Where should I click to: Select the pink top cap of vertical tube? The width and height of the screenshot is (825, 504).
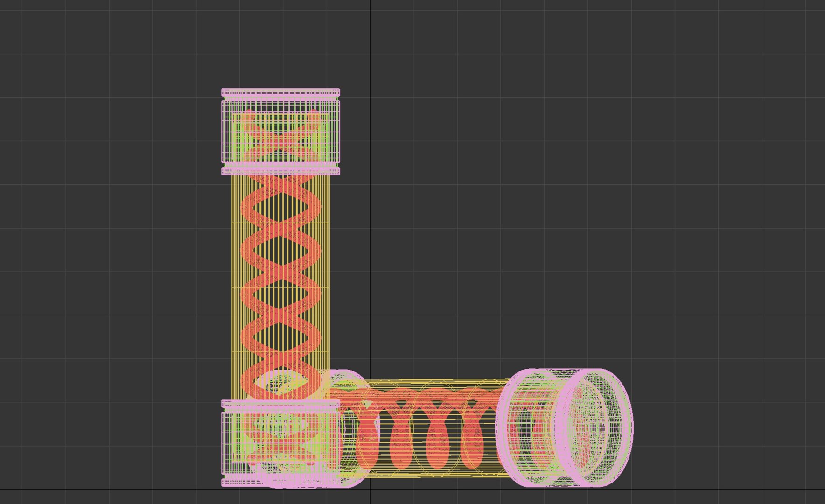click(x=280, y=132)
